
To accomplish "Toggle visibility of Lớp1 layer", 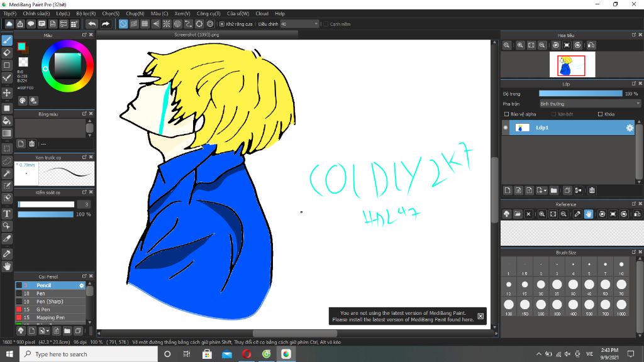I will (505, 128).
